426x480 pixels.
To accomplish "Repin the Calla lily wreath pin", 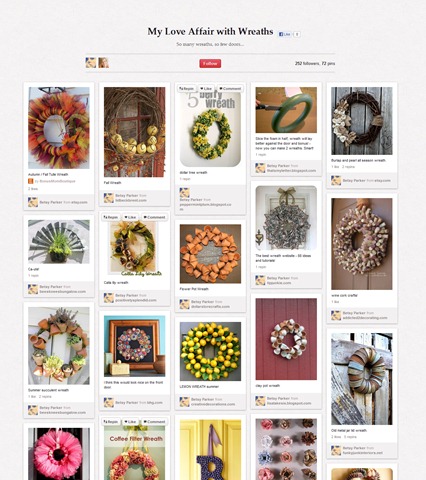I will click(111, 217).
